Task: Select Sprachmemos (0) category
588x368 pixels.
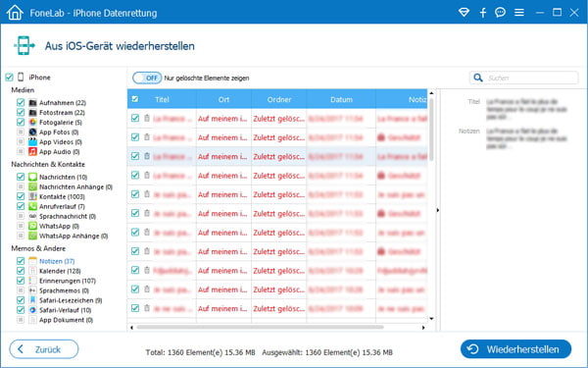Action: pos(64,290)
